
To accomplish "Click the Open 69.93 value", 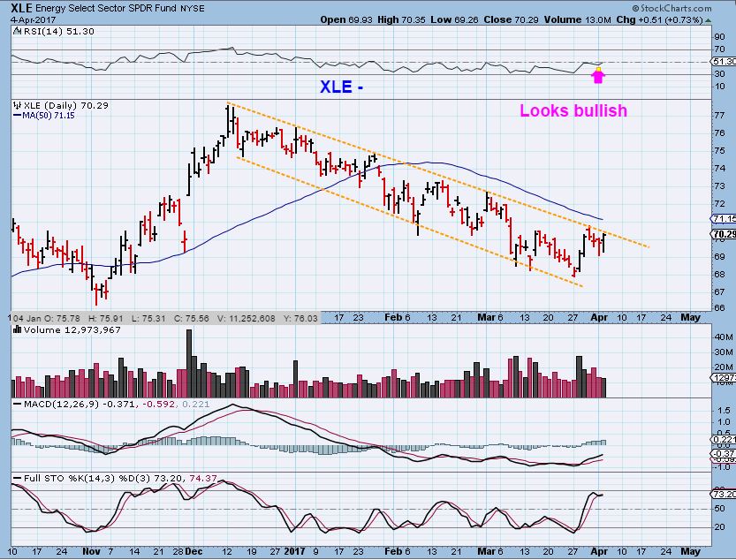I will (x=345, y=19).
